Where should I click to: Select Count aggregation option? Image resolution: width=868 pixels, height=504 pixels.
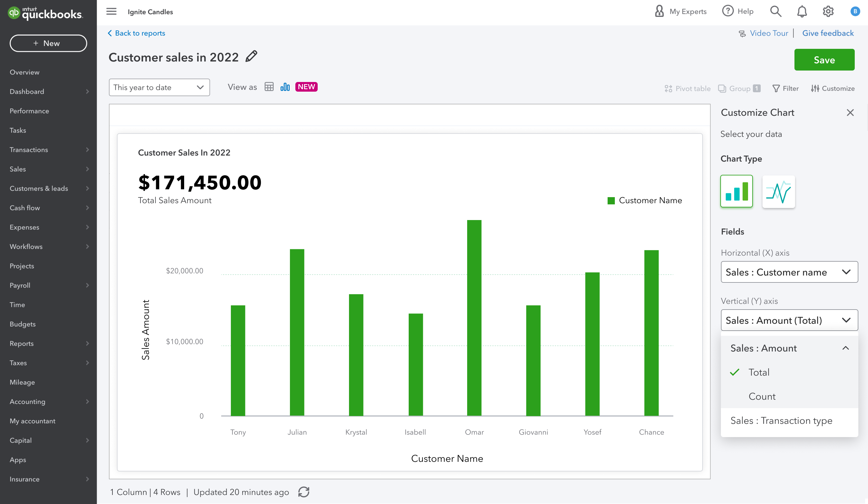789,396
